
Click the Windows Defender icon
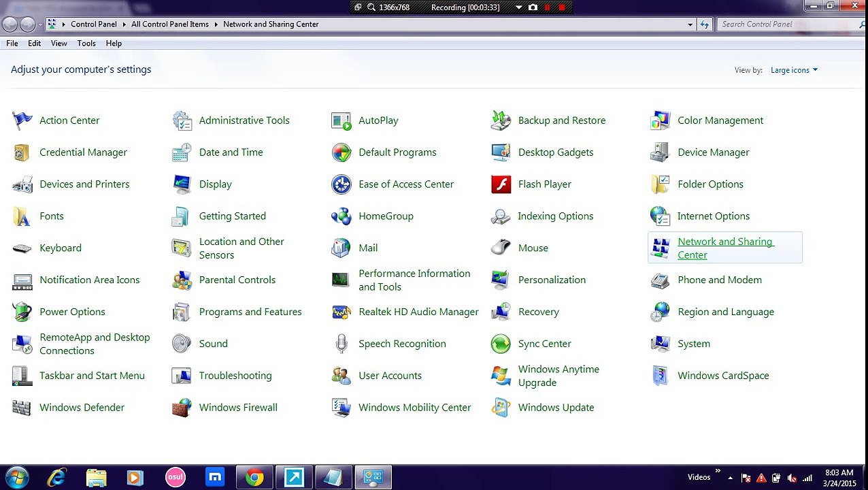[x=22, y=408]
